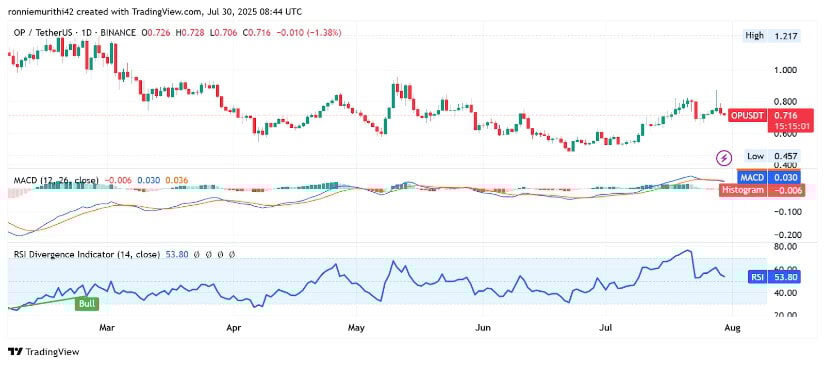This screenshot has width=825, height=365.
Task: Click the orange 0.036 signal value
Action: (x=176, y=180)
